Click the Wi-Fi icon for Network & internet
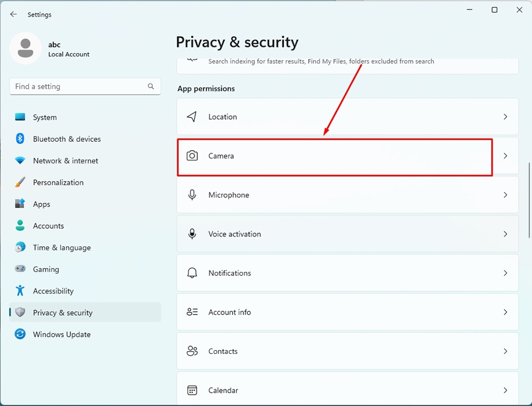 [20, 161]
